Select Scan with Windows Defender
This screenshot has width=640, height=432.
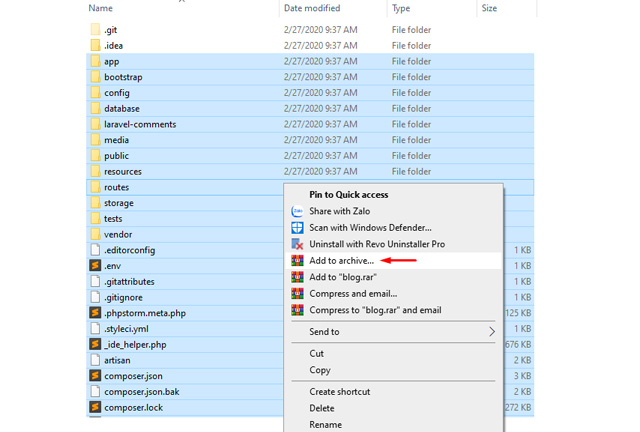click(x=370, y=227)
